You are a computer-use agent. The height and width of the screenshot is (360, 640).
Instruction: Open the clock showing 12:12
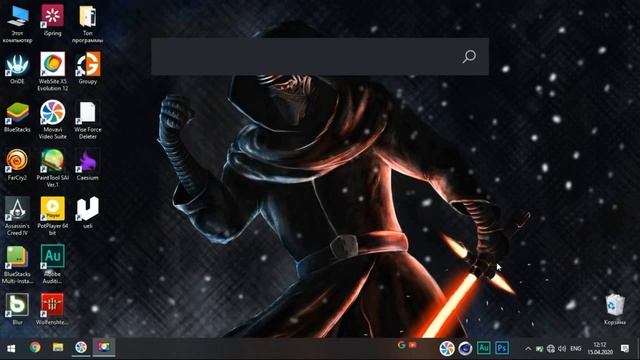[600, 348]
